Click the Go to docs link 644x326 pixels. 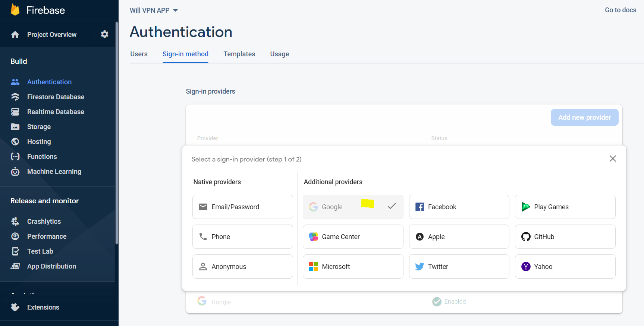[x=621, y=10]
